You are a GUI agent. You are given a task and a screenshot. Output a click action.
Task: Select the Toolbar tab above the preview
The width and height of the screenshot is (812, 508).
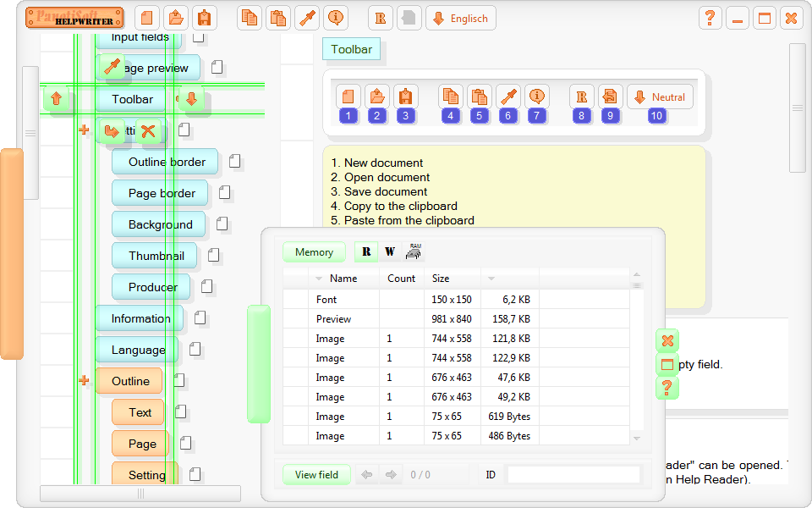coord(351,49)
